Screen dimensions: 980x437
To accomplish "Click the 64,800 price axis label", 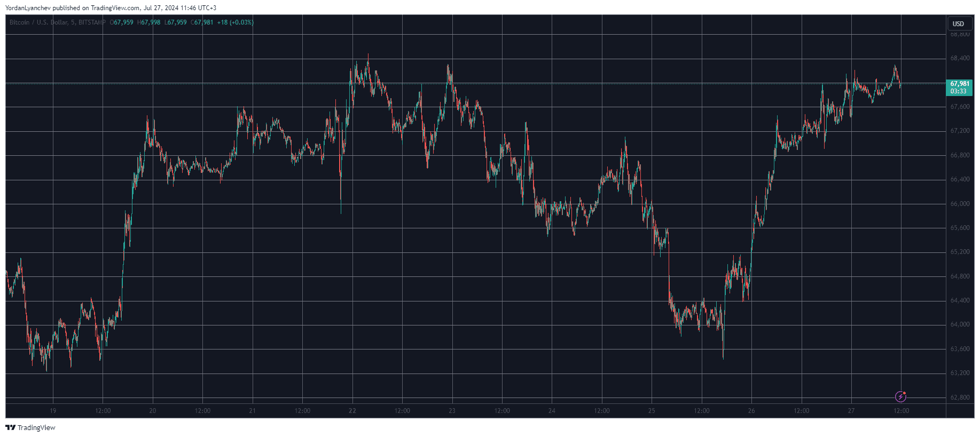I will coord(960,276).
